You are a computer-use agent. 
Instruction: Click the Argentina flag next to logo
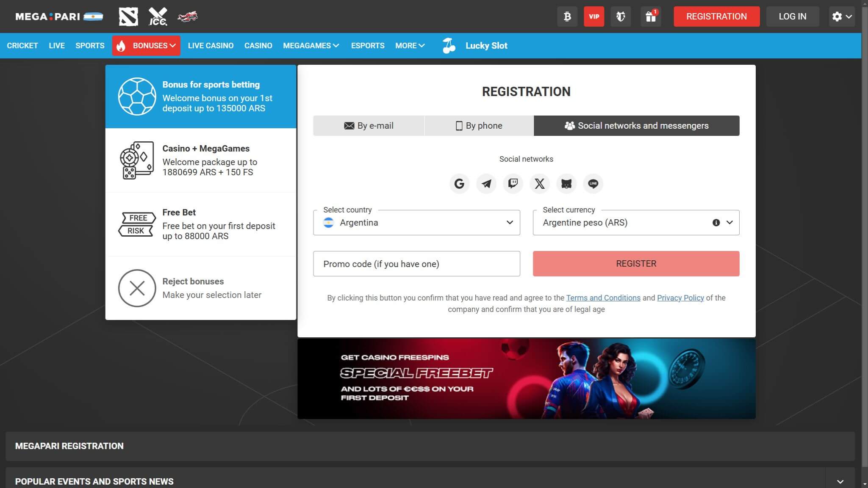point(93,17)
